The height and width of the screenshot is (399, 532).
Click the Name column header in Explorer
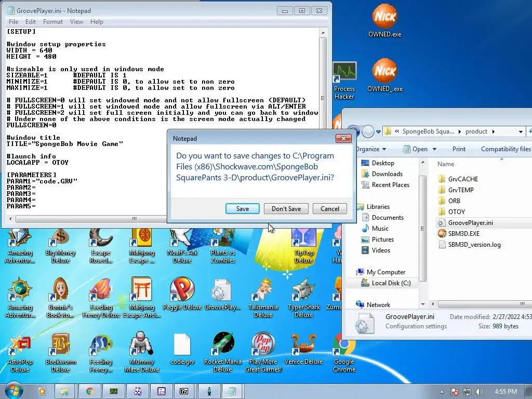pyautogui.click(x=445, y=164)
